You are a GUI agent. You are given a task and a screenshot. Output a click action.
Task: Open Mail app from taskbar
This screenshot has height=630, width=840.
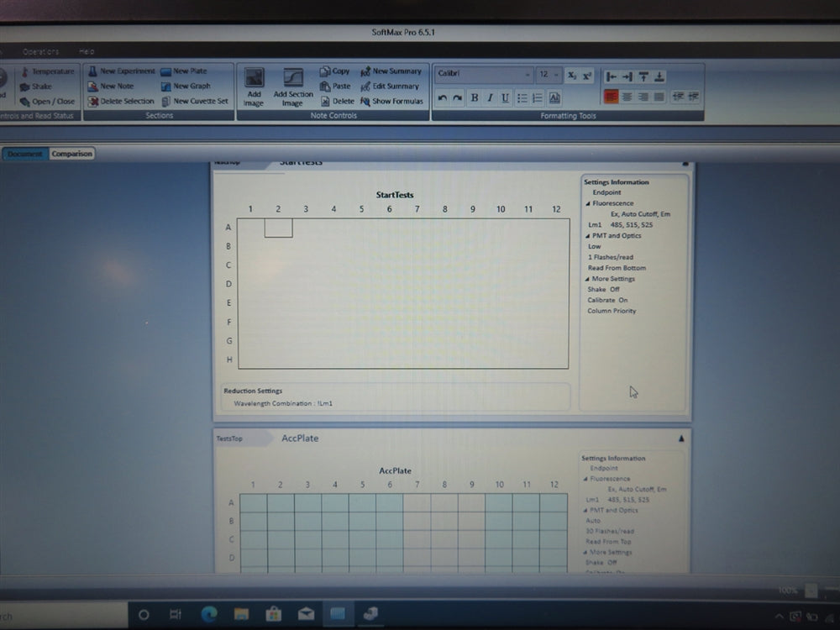pyautogui.click(x=306, y=614)
